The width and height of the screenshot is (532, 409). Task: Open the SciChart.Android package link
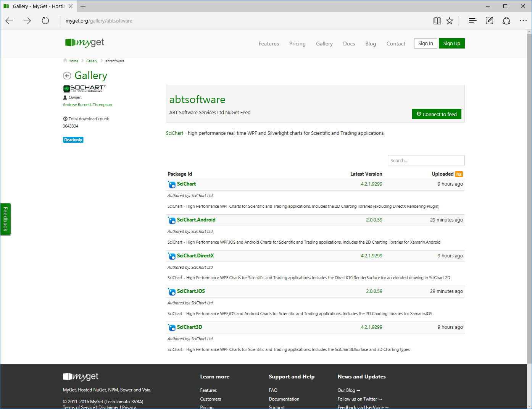(196, 220)
